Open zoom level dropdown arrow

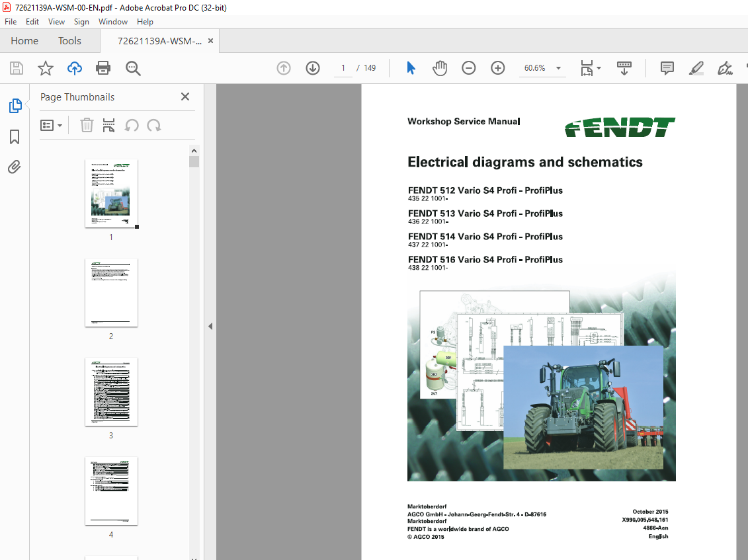click(558, 68)
